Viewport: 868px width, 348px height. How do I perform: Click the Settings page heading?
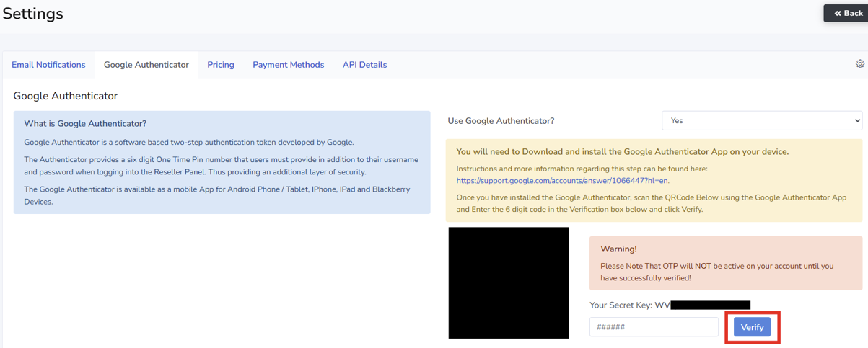33,14
